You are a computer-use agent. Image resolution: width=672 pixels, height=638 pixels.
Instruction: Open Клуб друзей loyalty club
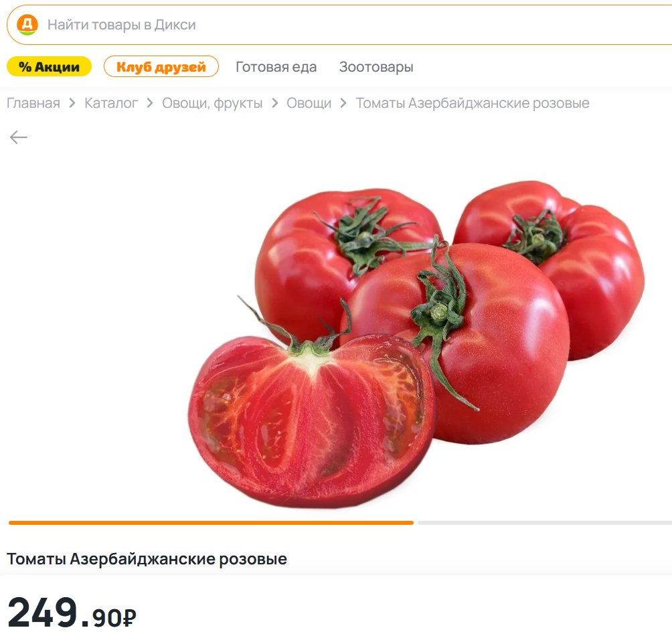point(161,67)
